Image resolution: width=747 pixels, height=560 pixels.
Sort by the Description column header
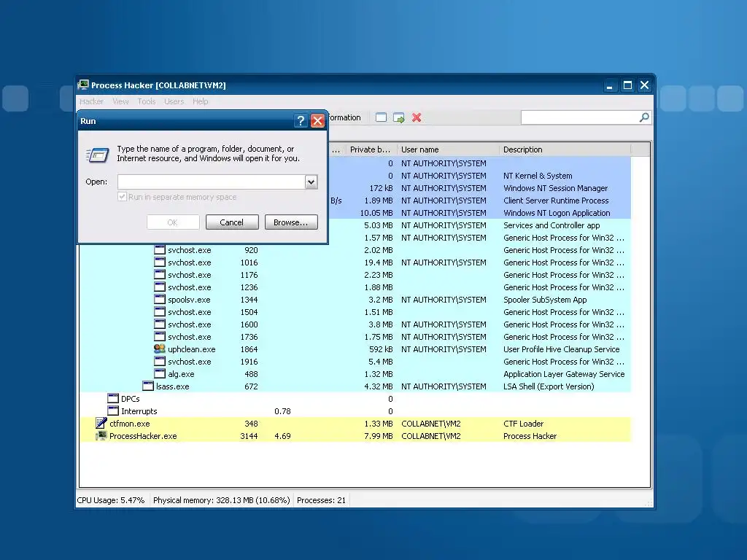coord(565,149)
